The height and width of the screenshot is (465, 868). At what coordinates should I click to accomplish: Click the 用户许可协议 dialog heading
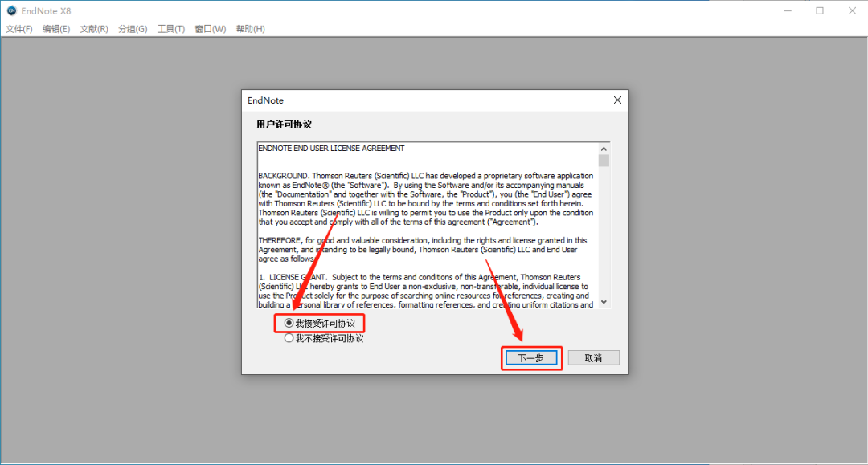point(284,124)
